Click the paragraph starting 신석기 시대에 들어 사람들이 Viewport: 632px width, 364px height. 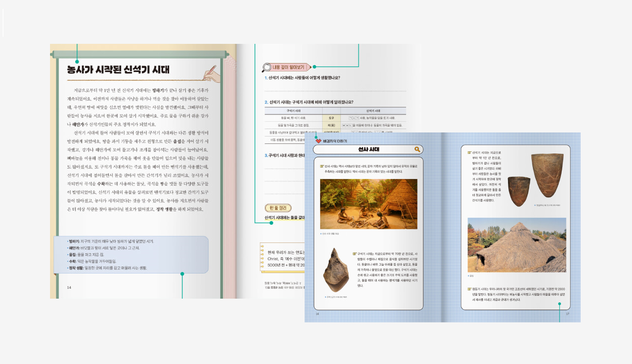138,171
